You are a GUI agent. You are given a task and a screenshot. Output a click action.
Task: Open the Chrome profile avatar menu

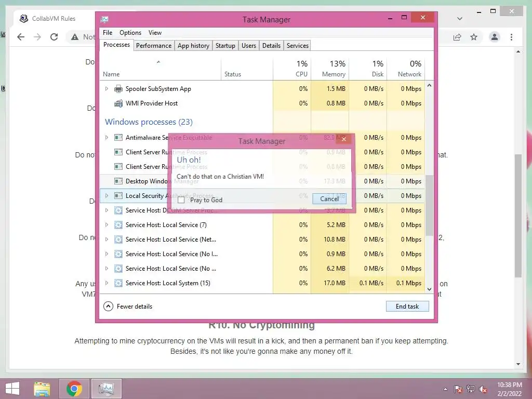(x=495, y=37)
